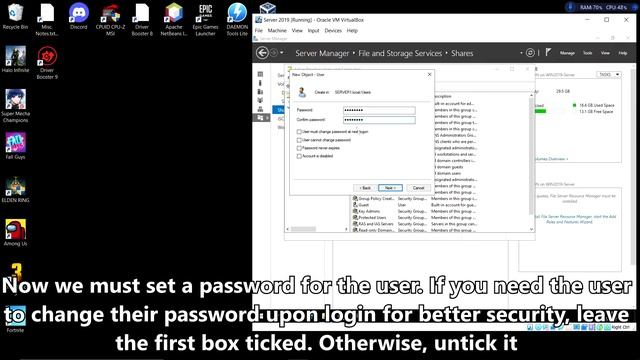Open the ELDEN RING desktop shortcut

16,189
